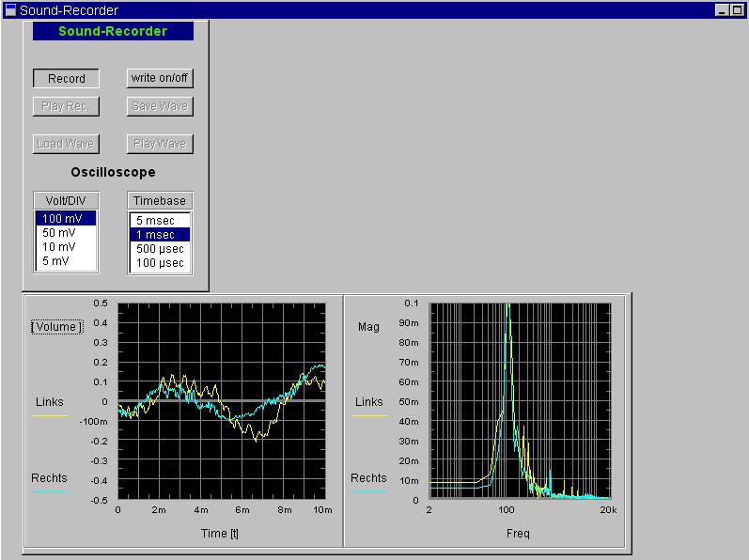Select 1 msec timebase option
Viewport: 749px width, 560px height.
tap(160, 235)
